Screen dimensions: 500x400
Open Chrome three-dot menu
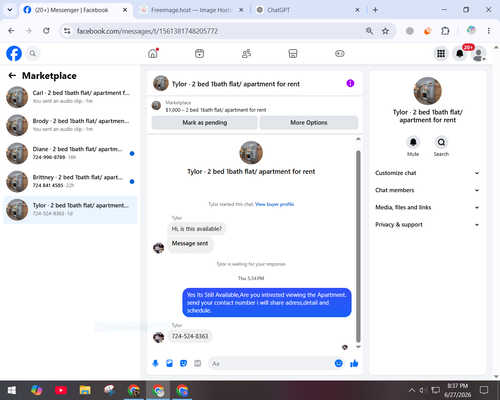pyautogui.click(x=489, y=31)
